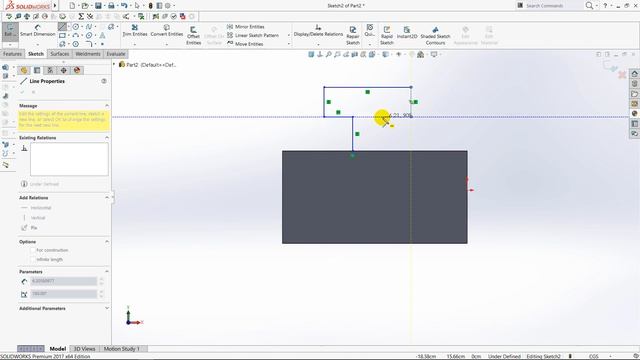Click the Save icon in title bar
The height and width of the screenshot is (360, 640).
point(98,6)
